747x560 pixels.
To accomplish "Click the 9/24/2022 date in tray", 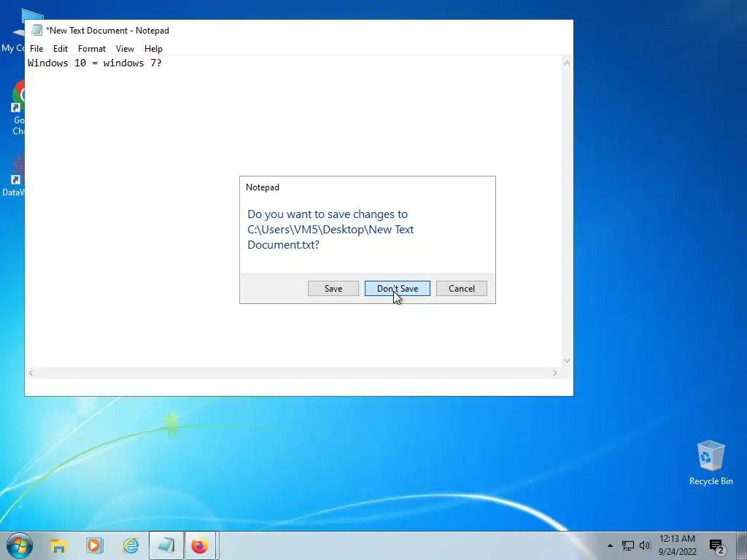I will [x=678, y=552].
